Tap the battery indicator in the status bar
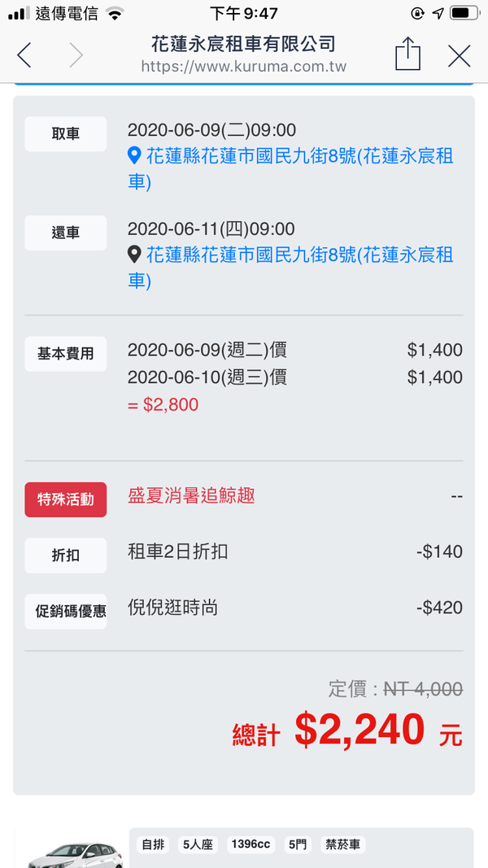Image resolution: width=488 pixels, height=868 pixels. [x=465, y=12]
